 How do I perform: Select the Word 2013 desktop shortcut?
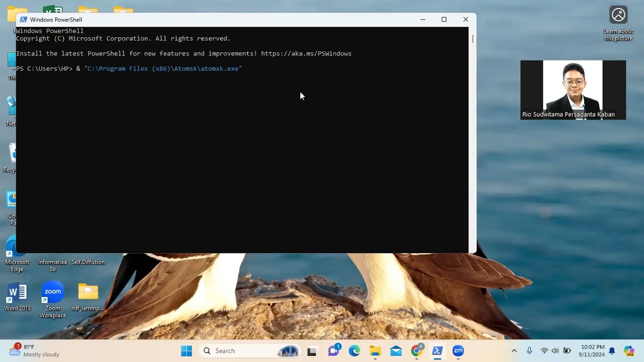pyautogui.click(x=18, y=297)
